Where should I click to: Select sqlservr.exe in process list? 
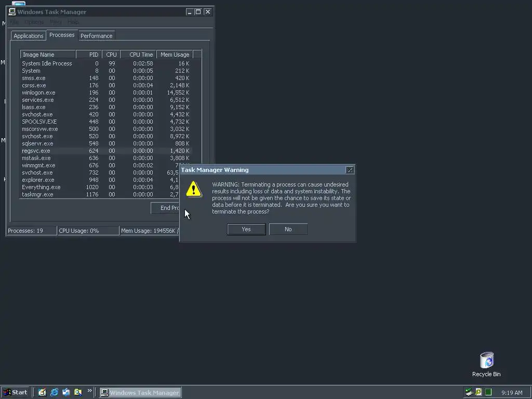[x=106, y=143]
